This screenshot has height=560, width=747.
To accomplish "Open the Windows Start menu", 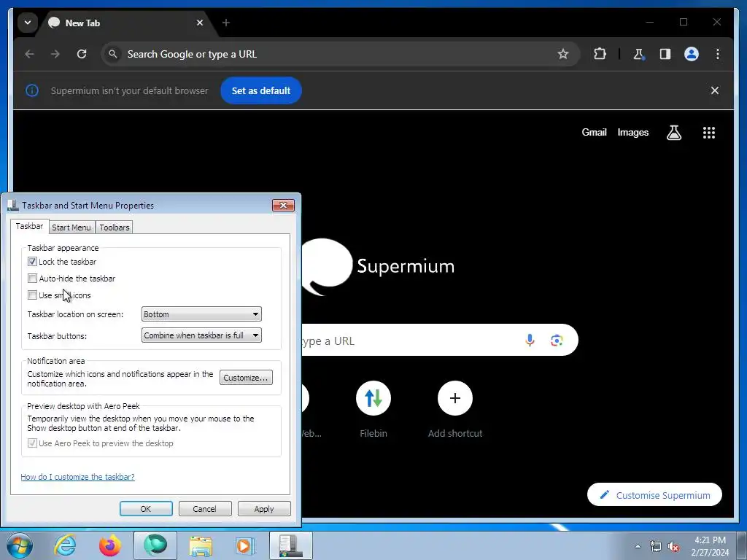I will pos(19,545).
